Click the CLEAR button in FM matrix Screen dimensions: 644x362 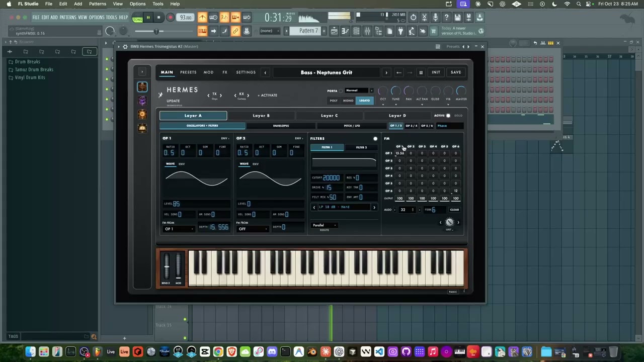454,210
